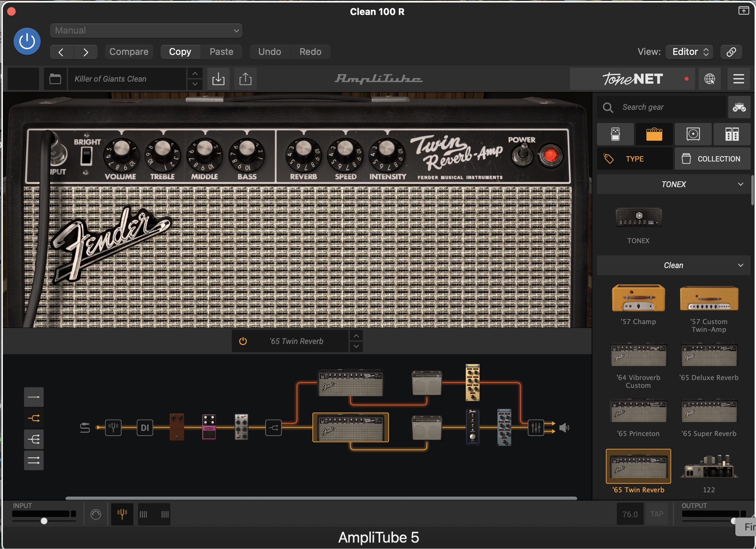Click the Killer of Giants Clean preset name

click(x=127, y=79)
